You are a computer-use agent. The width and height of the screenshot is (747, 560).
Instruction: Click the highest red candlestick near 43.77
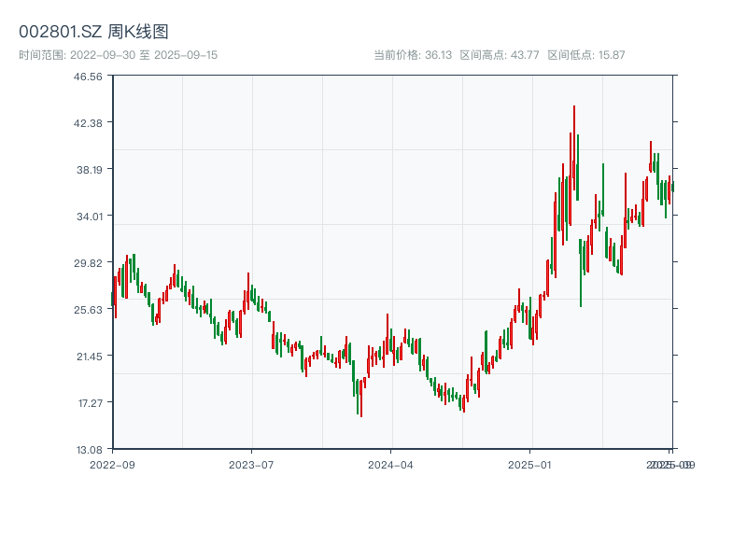574,147
